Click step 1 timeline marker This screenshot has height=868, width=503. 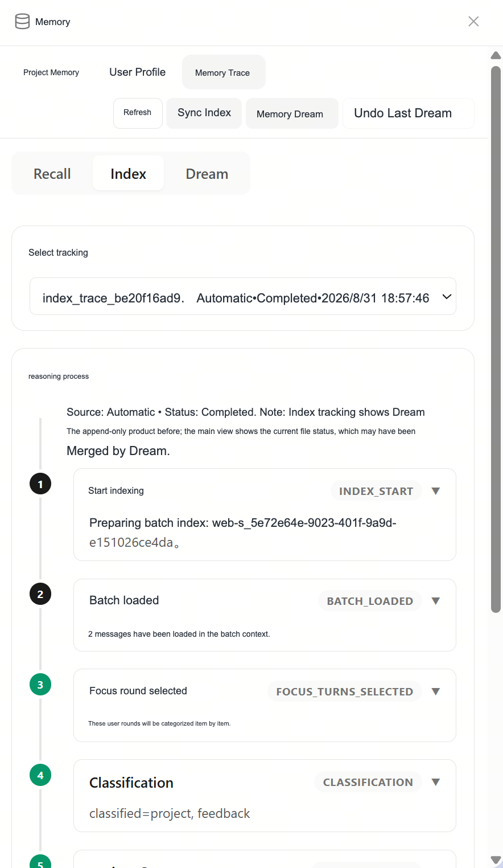tap(40, 484)
